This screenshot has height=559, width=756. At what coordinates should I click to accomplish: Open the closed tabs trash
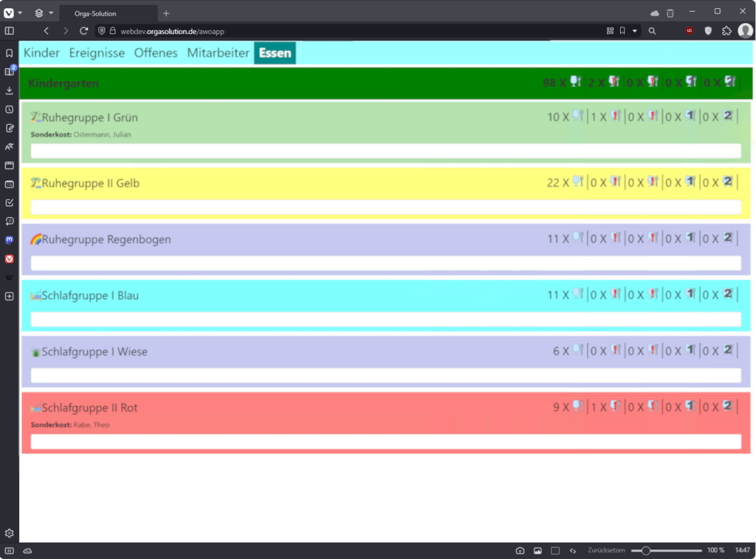[670, 13]
